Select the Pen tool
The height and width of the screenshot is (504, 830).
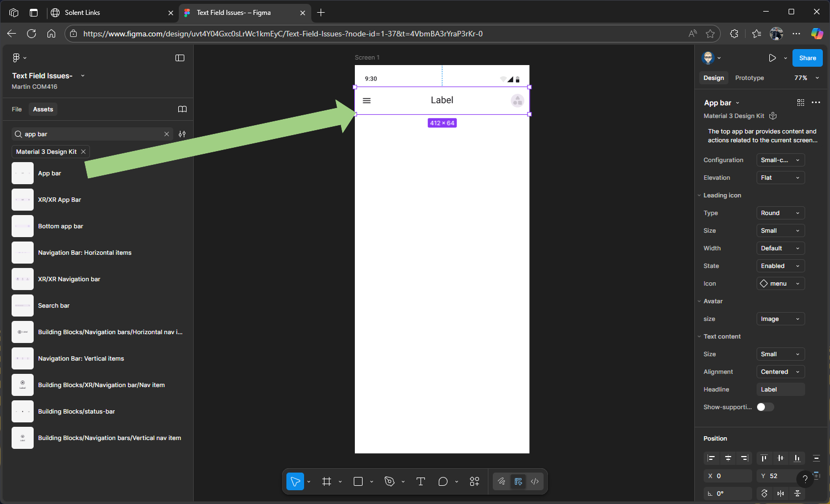(x=390, y=481)
